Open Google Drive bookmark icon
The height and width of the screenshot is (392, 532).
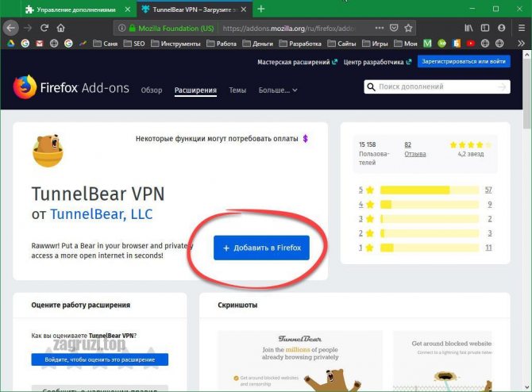pos(10,44)
